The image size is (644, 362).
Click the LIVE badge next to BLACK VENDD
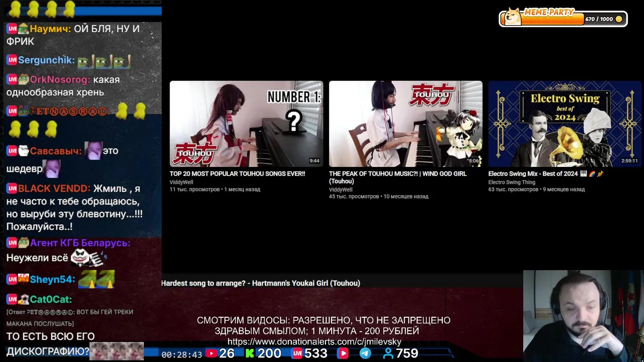(x=12, y=189)
